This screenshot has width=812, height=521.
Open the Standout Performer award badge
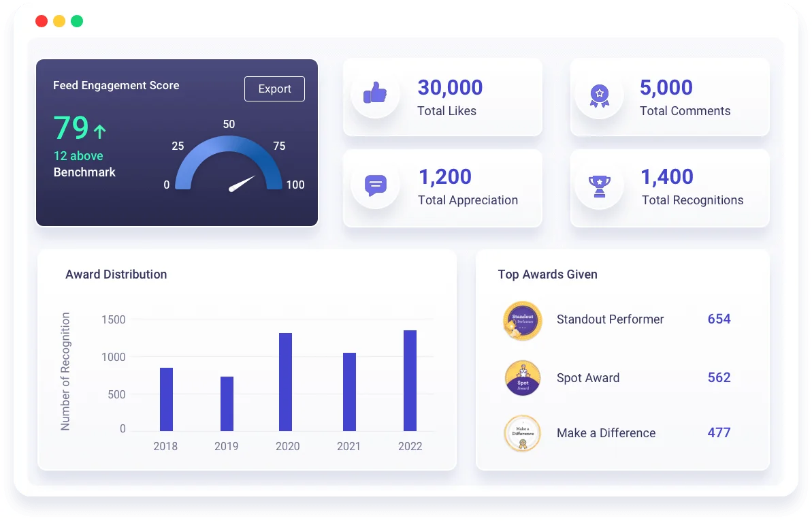pyautogui.click(x=522, y=319)
